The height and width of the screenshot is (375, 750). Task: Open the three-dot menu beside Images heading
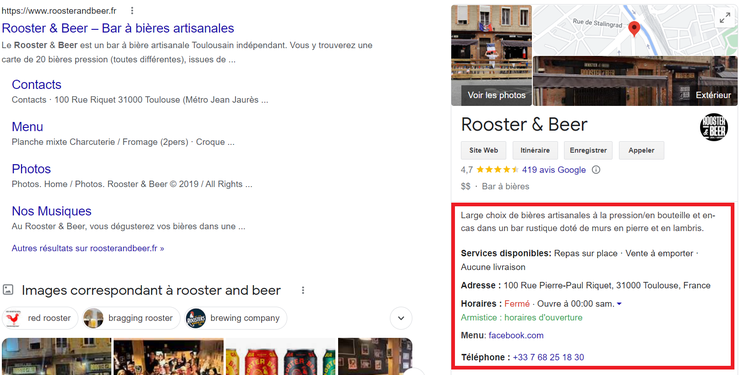(303, 290)
